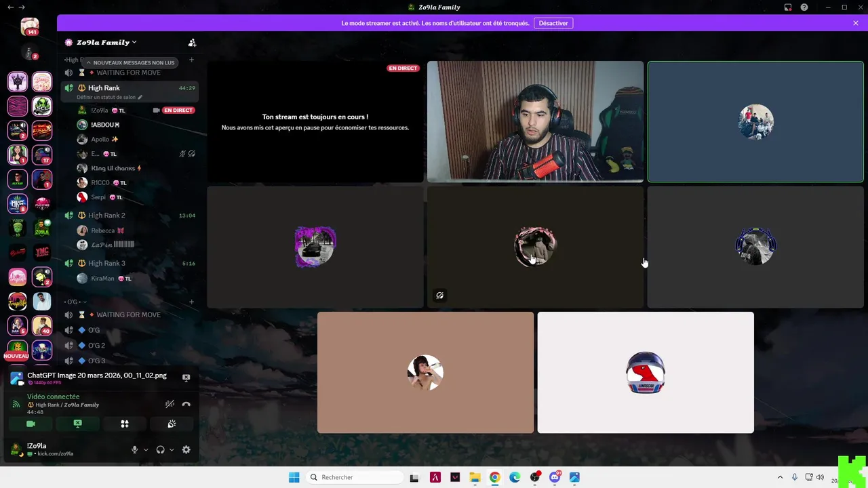The image size is (868, 488).
Task: Open the help icon in title bar
Action: (804, 7)
